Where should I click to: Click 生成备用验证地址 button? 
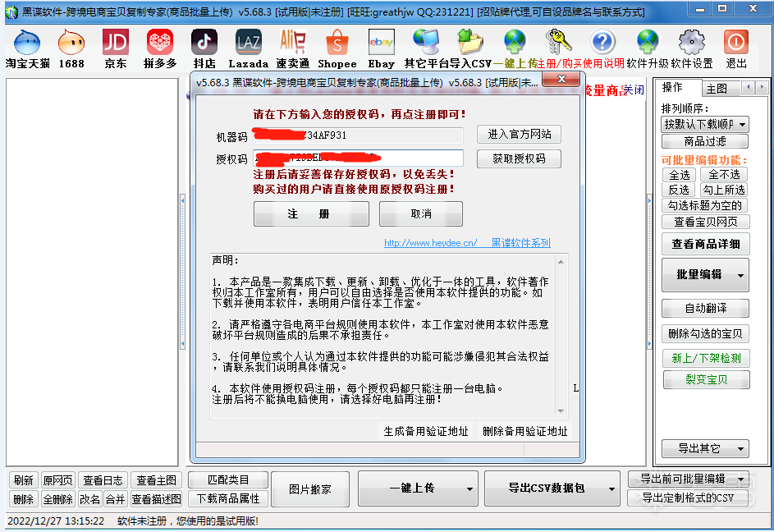(425, 431)
